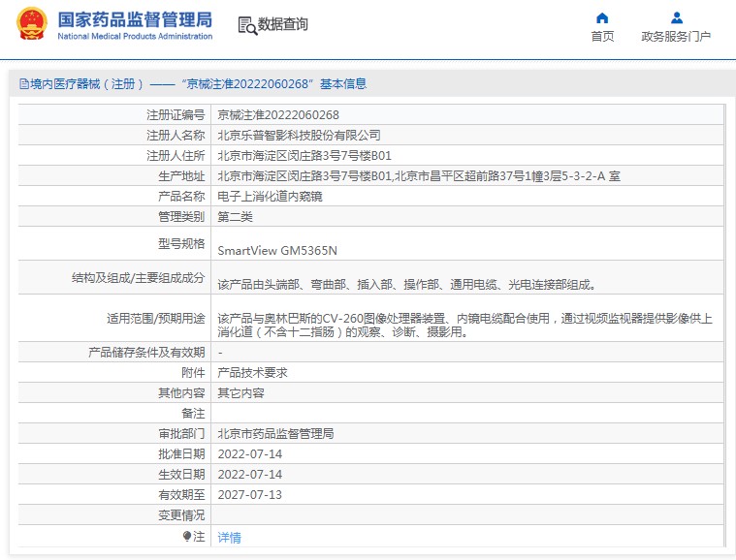Select 北京市药品监督管理局 approval department
This screenshot has width=736, height=560.
click(x=275, y=433)
